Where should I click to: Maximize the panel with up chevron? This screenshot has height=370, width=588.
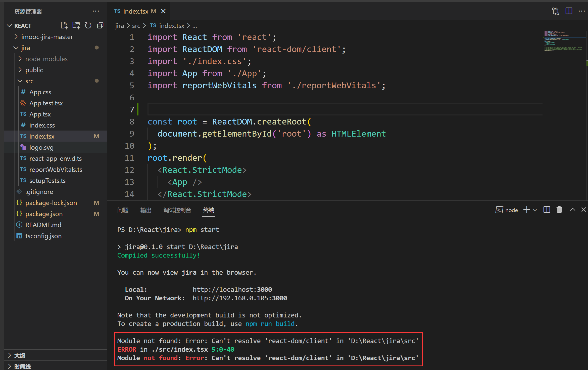point(572,210)
